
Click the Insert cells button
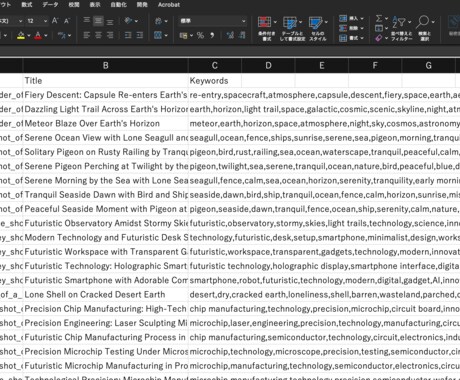tap(351, 18)
